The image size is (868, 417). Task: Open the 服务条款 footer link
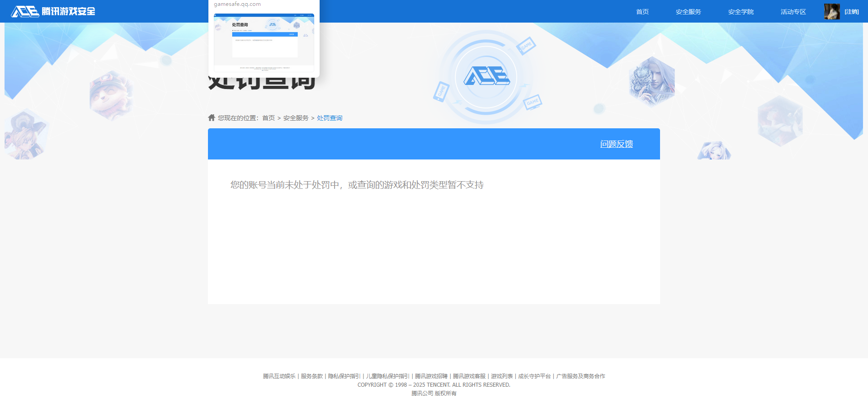pos(311,376)
